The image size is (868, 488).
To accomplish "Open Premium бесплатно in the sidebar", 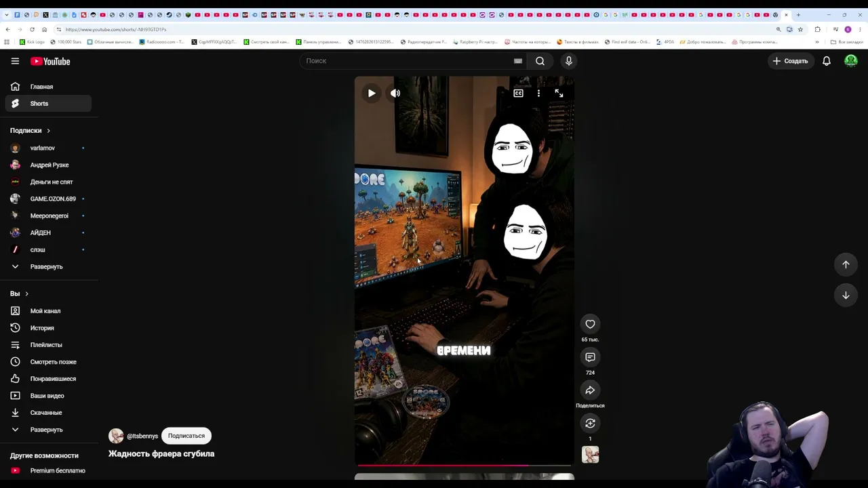I will coord(47,470).
